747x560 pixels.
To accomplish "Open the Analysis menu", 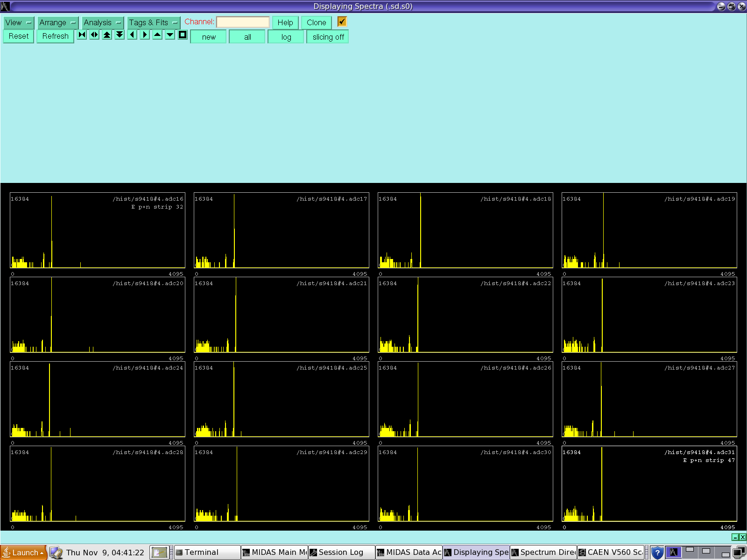I will [102, 22].
